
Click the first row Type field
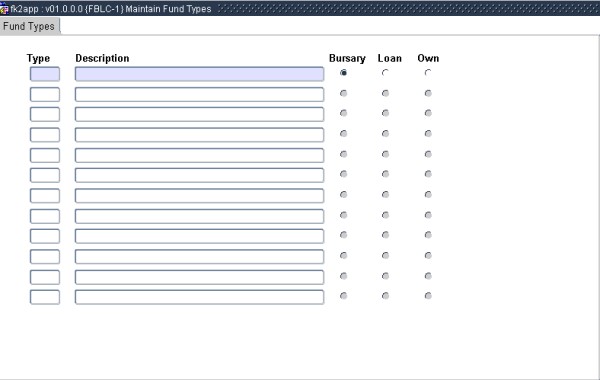[45, 74]
